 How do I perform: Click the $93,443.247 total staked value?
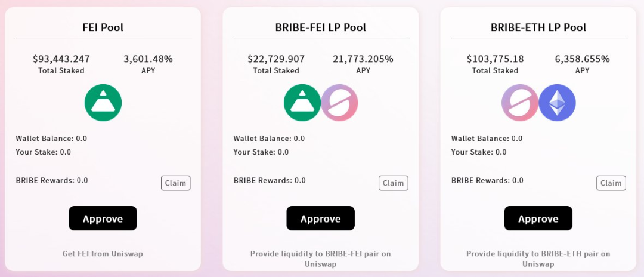61,59
